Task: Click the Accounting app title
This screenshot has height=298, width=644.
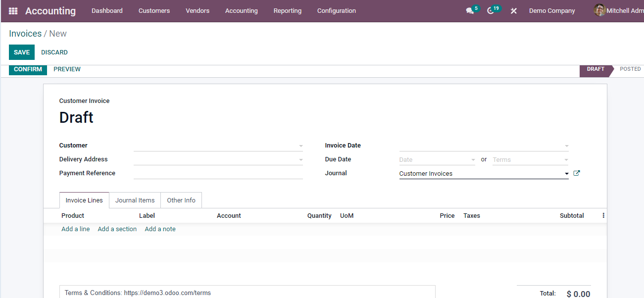Action: [x=50, y=11]
